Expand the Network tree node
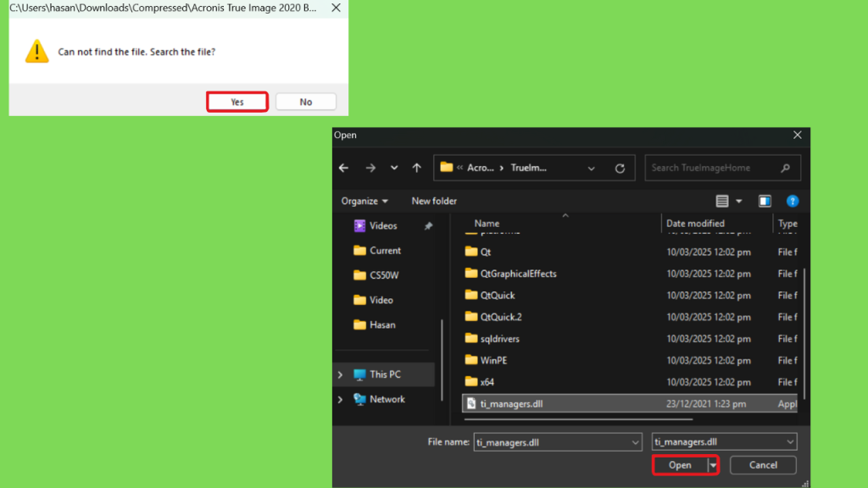The width and height of the screenshot is (868, 488). [341, 400]
